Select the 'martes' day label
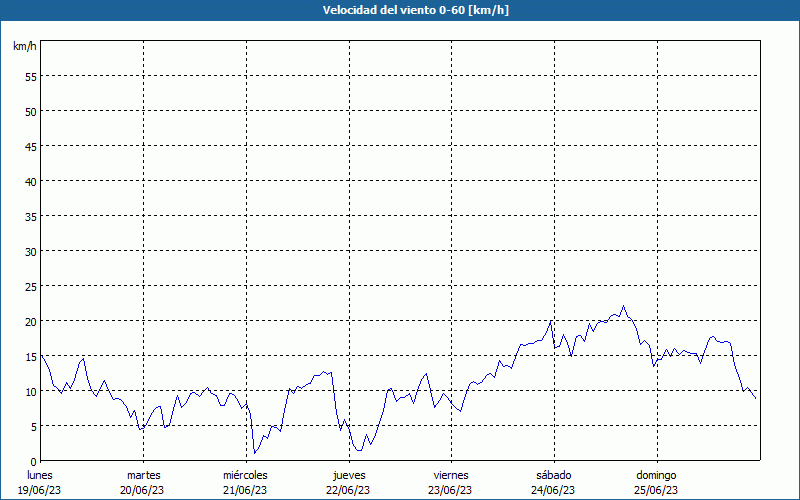 (x=143, y=475)
